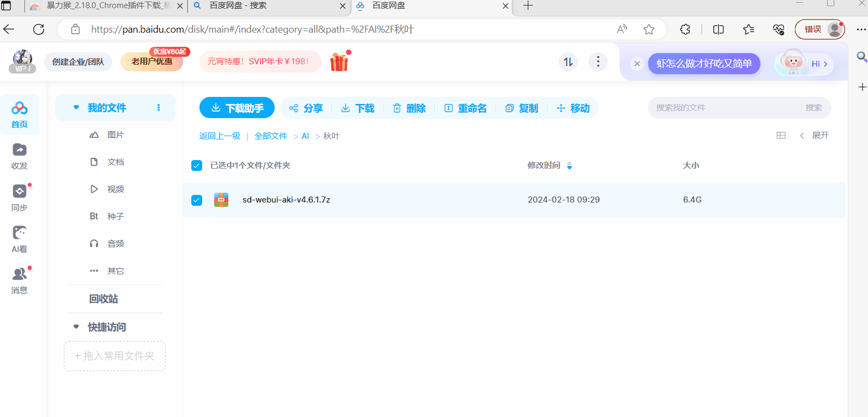Open the browser sidebar search icon
Screen dimensions: 868x417
tap(862, 57)
